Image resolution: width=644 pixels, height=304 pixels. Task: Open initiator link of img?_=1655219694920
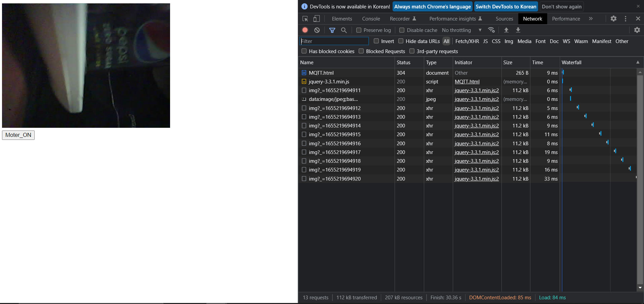pos(477,179)
